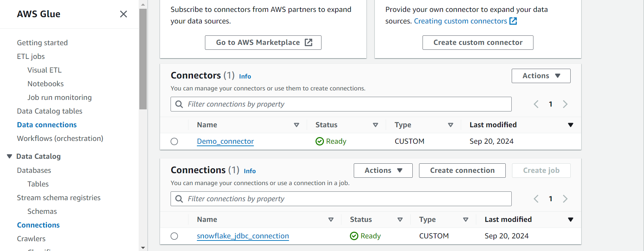Open Demo_connector link
The width and height of the screenshot is (644, 251).
tap(225, 141)
